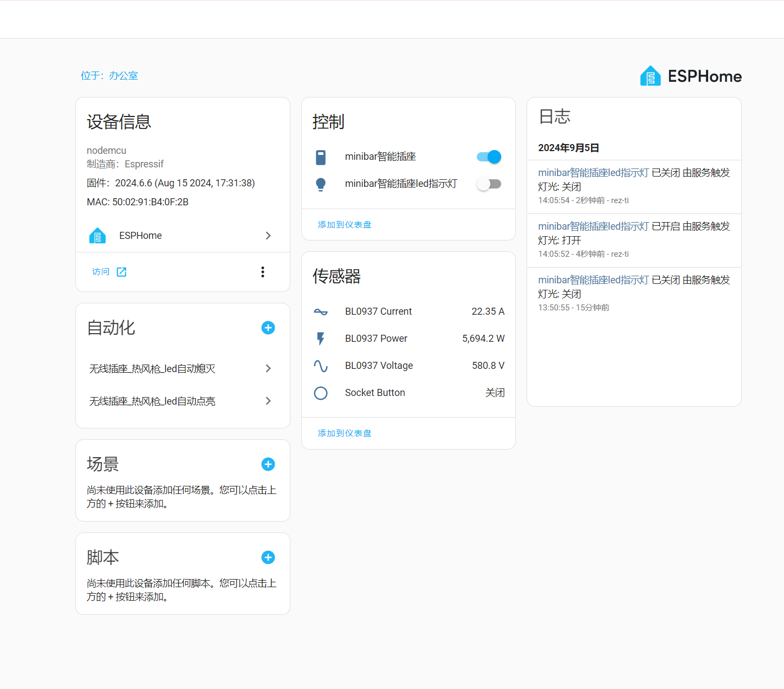
Task: Open the 无线插座_热风枪_led自动熄灭 automation chevron
Action: click(268, 368)
